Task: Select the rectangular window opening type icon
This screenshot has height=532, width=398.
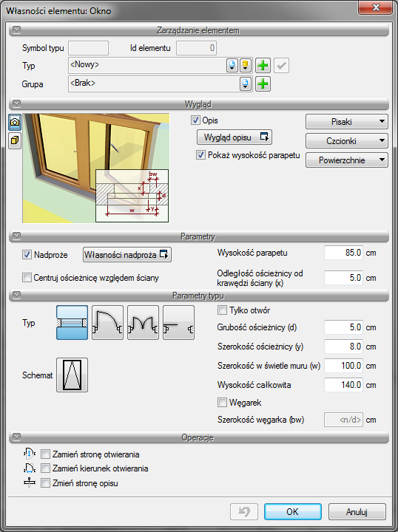Action: (72, 322)
